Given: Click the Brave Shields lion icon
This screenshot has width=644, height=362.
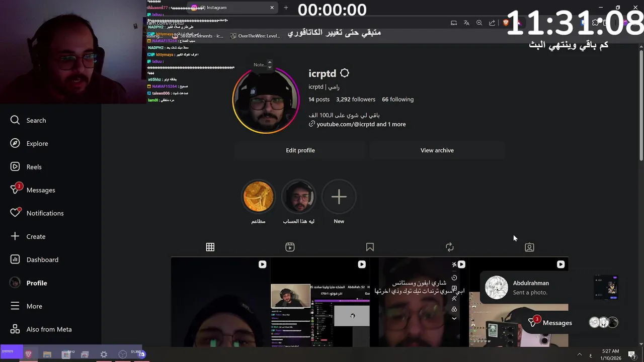Looking at the screenshot, I should click(x=506, y=23).
